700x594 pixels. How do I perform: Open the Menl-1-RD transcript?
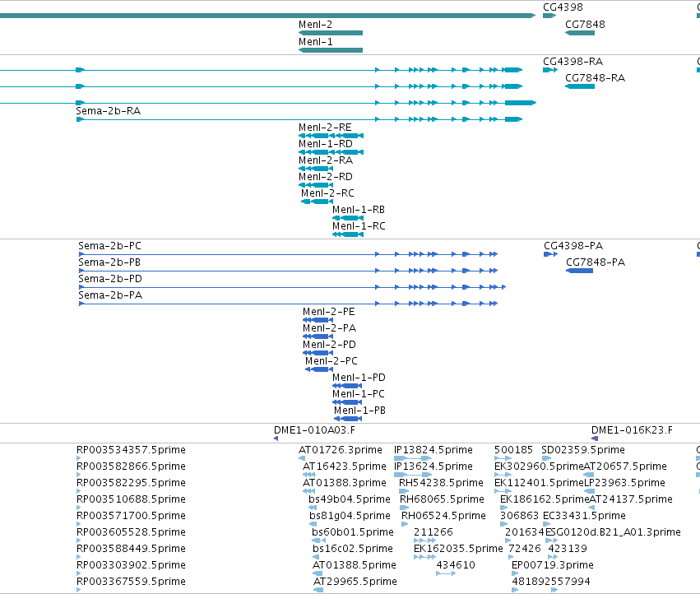[x=331, y=152]
